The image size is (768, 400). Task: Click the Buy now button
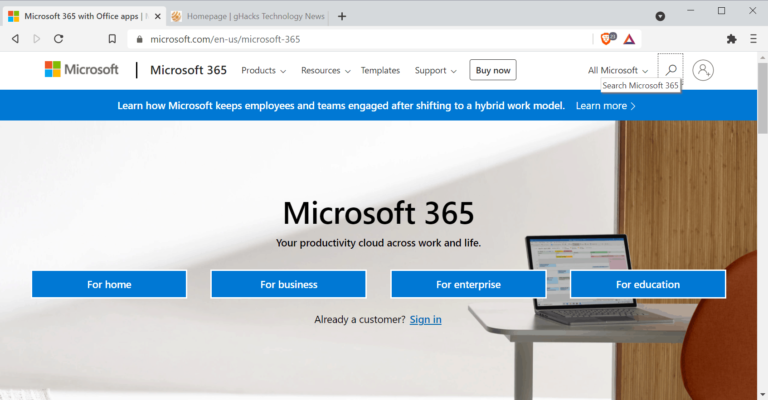493,70
